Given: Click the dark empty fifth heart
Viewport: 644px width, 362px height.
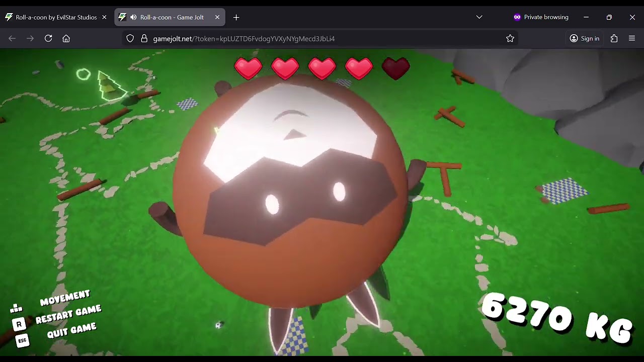Looking at the screenshot, I should click(396, 68).
